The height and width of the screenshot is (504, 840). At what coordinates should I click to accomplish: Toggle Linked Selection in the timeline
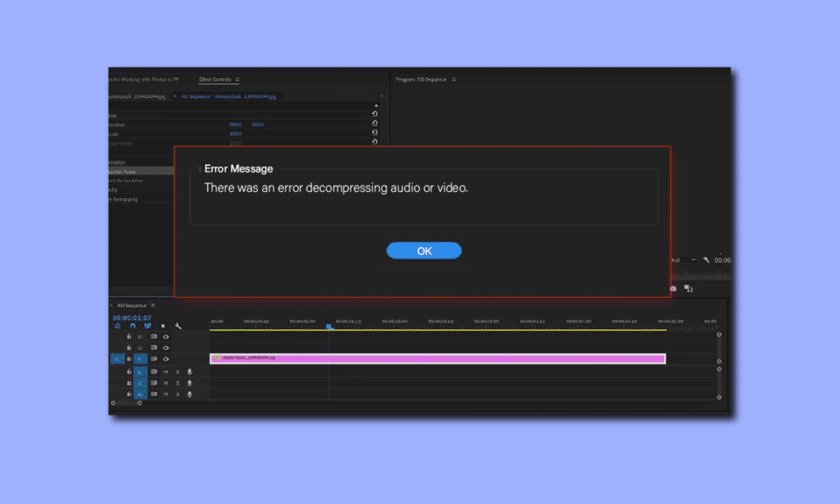coord(147,326)
